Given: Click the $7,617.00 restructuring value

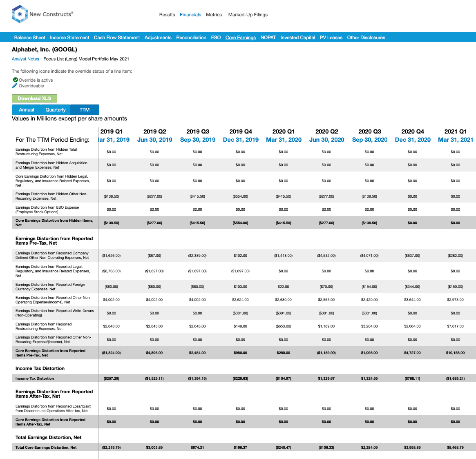Looking at the screenshot, I should point(455,326).
